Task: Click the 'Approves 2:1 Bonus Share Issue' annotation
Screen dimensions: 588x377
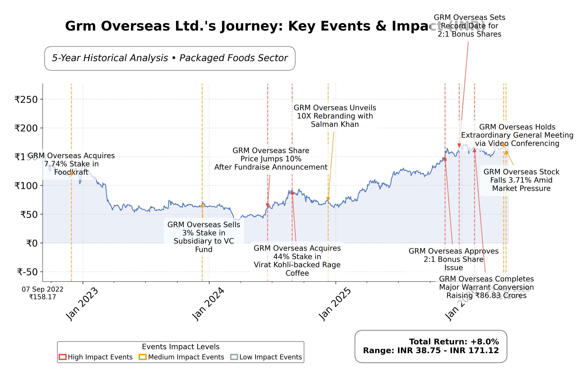Action: coord(453,259)
